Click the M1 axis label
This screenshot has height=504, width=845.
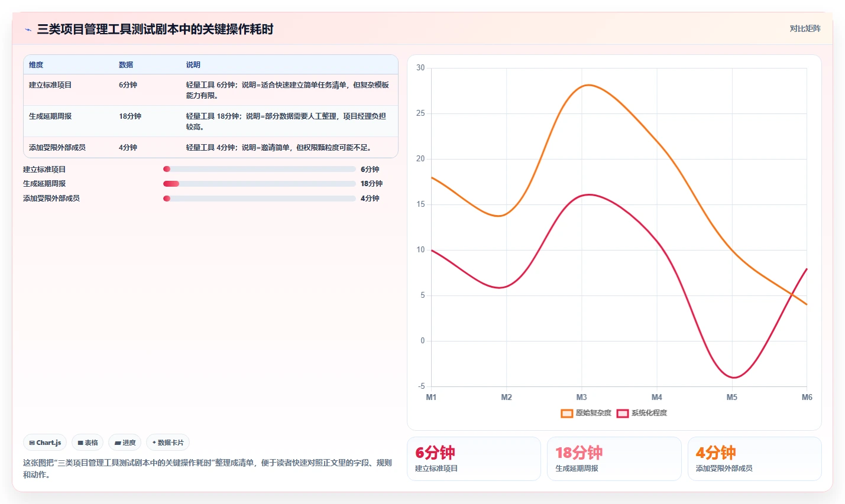pos(431,397)
